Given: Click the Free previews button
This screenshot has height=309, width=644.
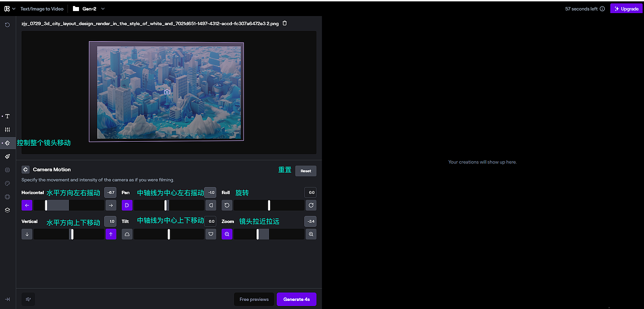Looking at the screenshot, I should [x=254, y=299].
